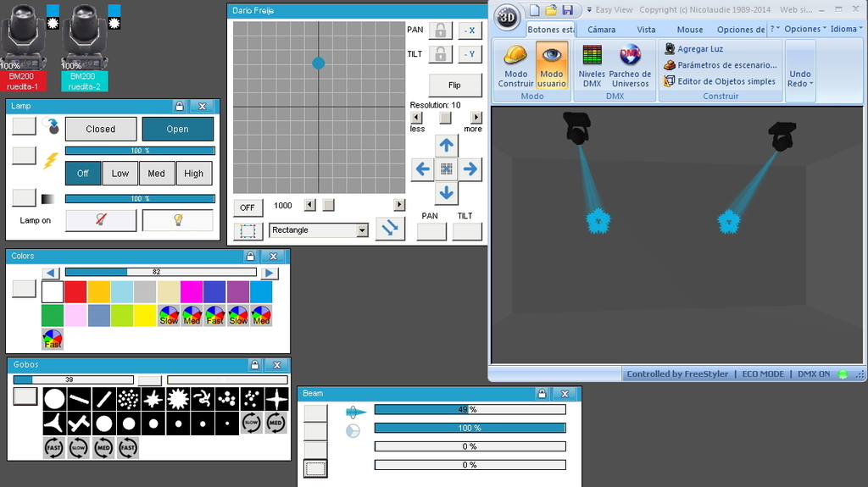Open the Idioma dropdown menu

pyautogui.click(x=846, y=29)
